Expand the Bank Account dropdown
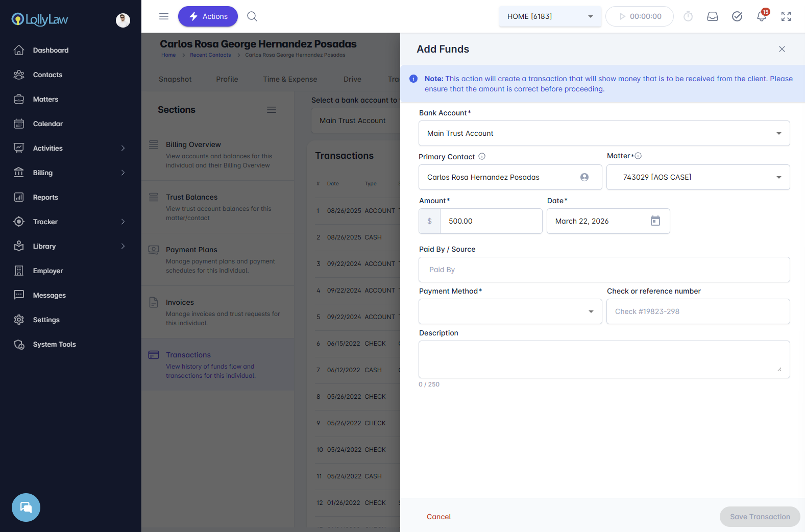Screen dimensions: 805x532 point(778,133)
